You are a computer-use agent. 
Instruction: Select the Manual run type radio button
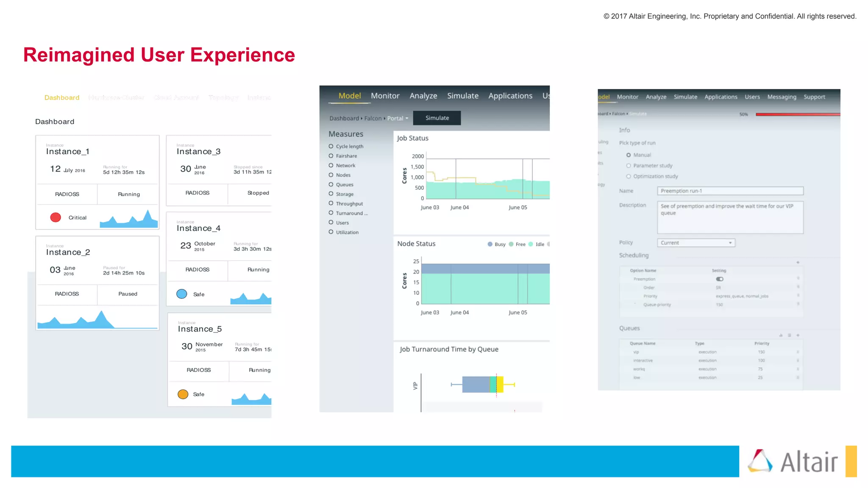pos(629,155)
